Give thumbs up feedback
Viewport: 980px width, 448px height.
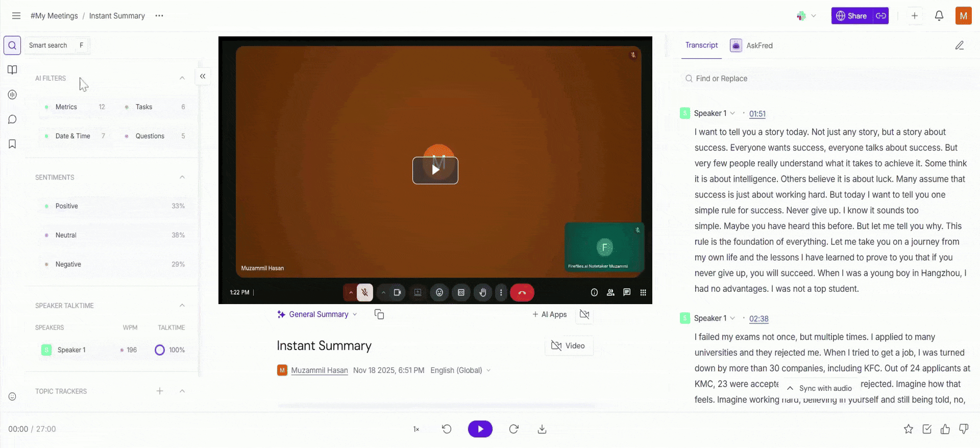[945, 429]
